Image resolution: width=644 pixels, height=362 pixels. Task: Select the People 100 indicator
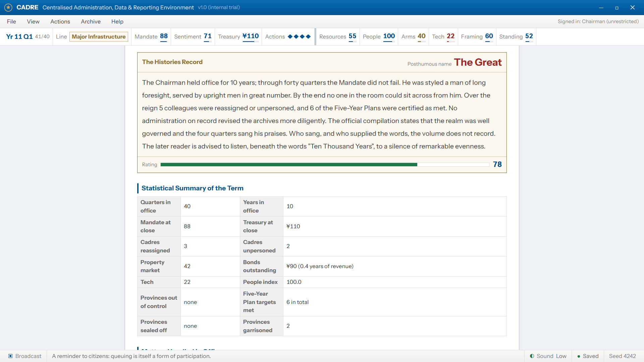click(x=379, y=37)
